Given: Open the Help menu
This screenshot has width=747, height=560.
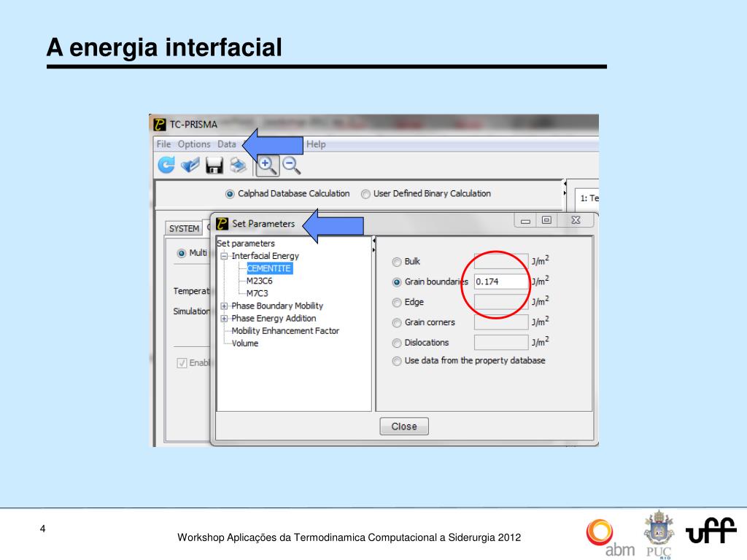Looking at the screenshot, I should click(x=316, y=144).
